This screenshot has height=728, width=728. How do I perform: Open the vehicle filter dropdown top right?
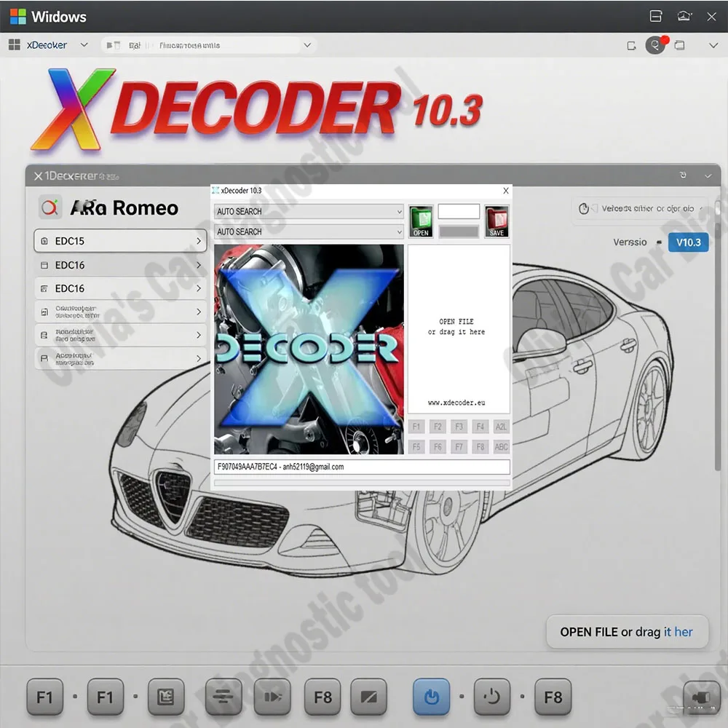pos(641,209)
